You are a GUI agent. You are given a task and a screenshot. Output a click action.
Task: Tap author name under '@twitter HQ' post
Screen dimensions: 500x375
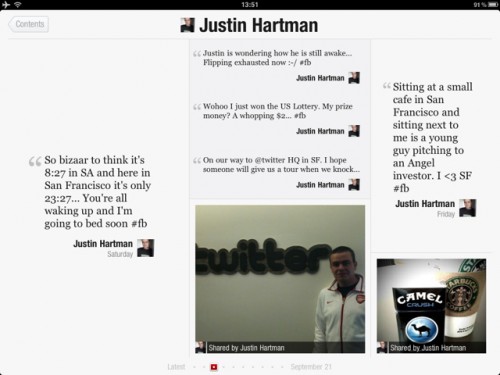(x=320, y=185)
